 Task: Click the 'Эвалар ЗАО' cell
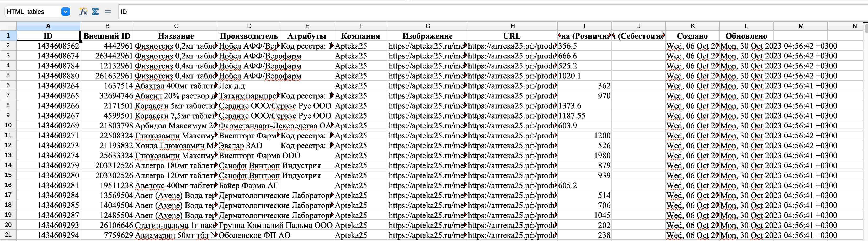click(249, 146)
